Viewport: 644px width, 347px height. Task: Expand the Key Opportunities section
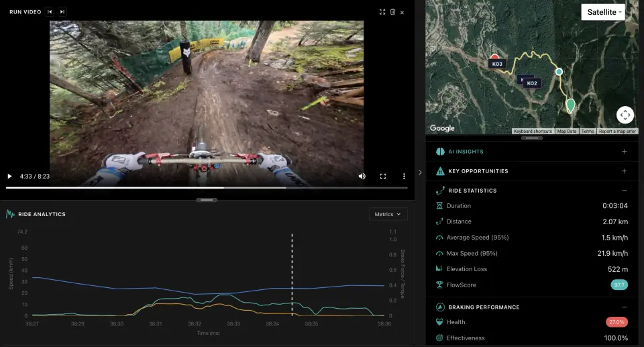(625, 171)
